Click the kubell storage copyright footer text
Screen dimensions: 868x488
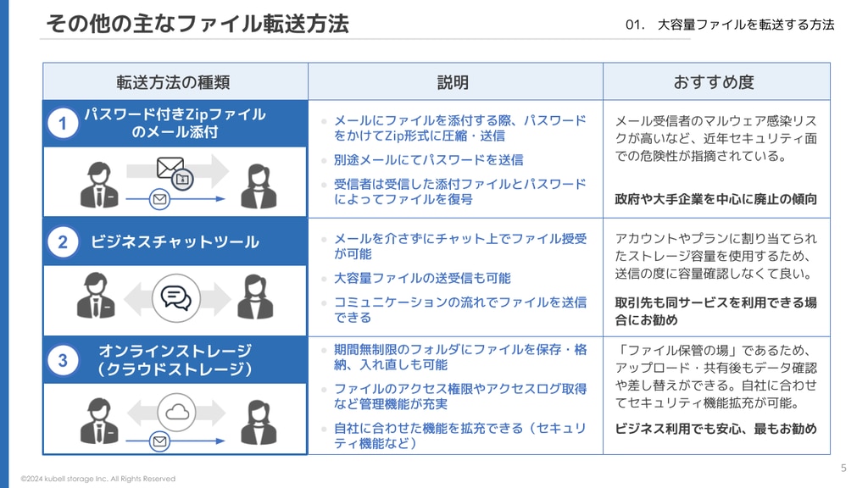98,479
